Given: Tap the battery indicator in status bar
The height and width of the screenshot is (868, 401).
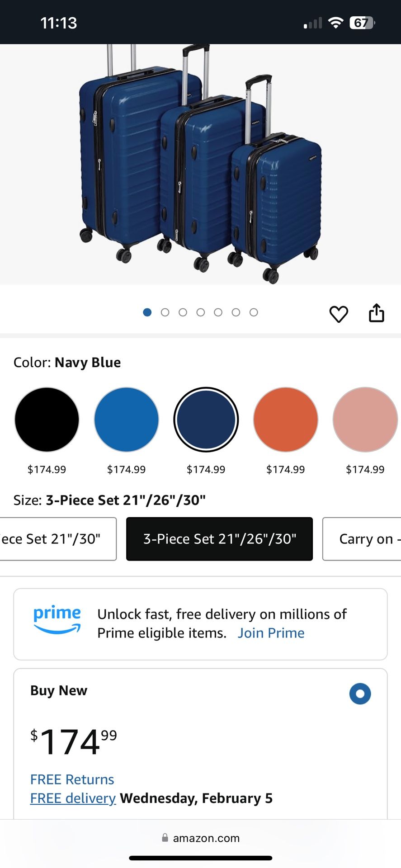Looking at the screenshot, I should [362, 23].
